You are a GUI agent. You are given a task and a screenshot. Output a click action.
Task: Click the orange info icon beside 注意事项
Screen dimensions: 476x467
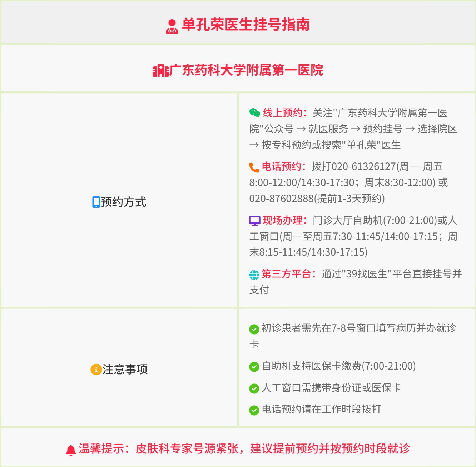click(96, 370)
